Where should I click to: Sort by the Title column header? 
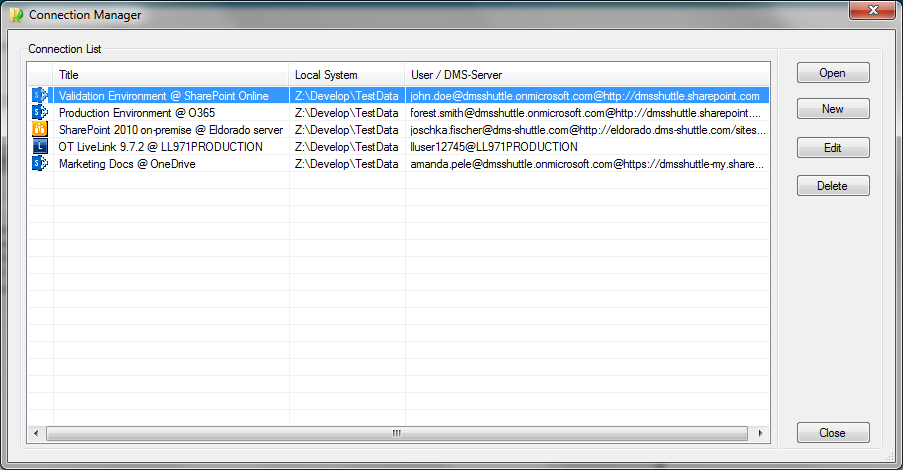(x=171, y=75)
